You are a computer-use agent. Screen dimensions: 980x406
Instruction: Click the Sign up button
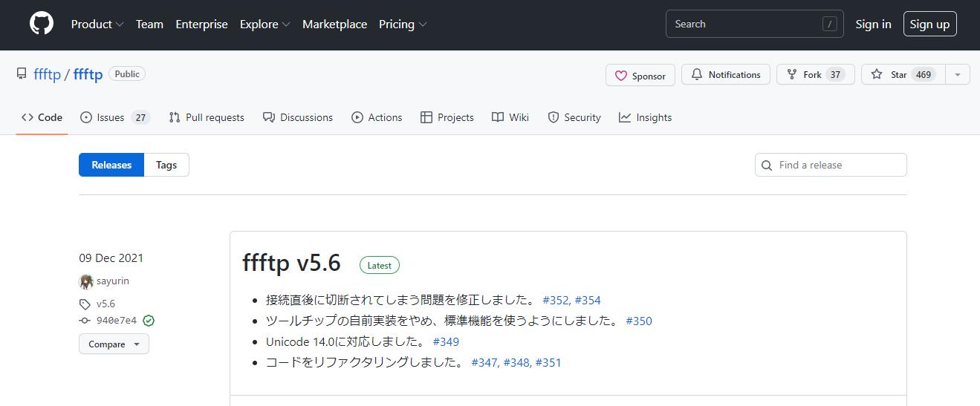tap(929, 24)
